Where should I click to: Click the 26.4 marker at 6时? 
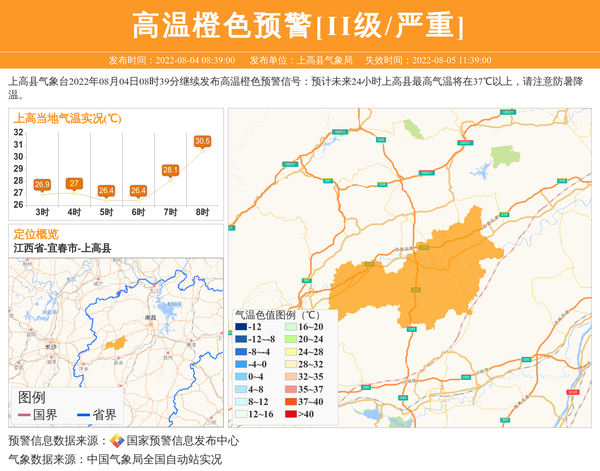tap(138, 190)
